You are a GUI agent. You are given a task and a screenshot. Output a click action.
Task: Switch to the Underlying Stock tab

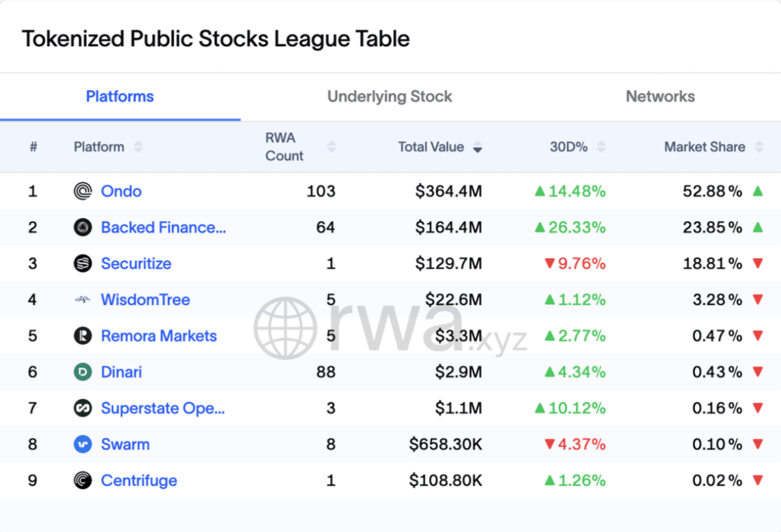[390, 97]
